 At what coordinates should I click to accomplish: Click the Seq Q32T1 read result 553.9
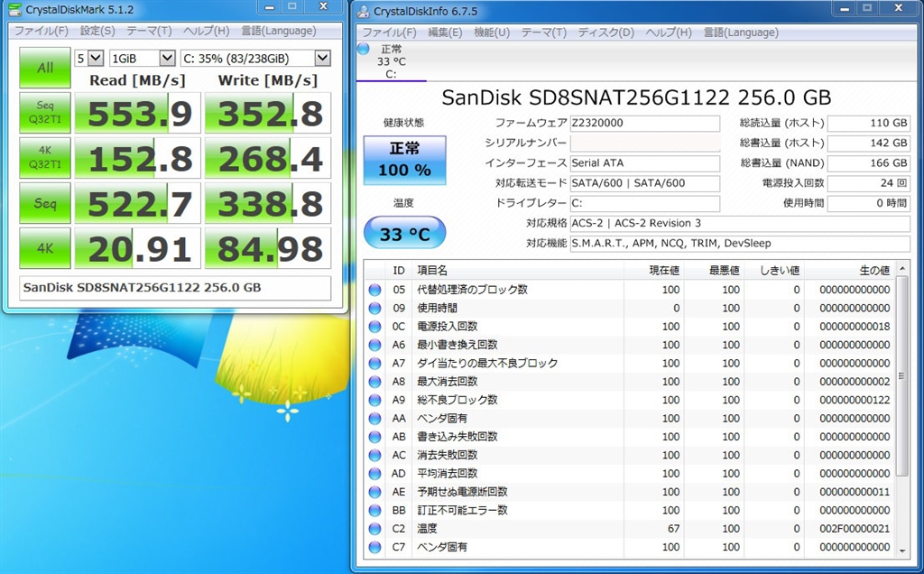[138, 113]
